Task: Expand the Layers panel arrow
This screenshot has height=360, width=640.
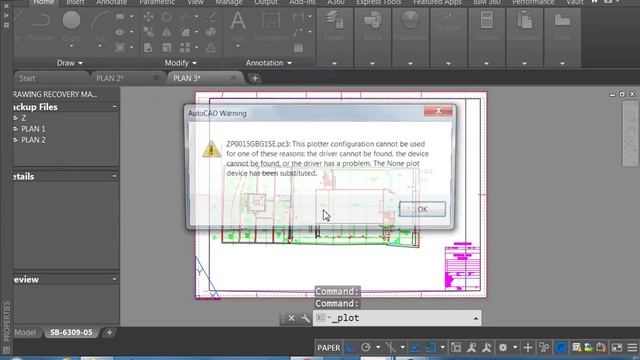Action: pyautogui.click(x=334, y=64)
